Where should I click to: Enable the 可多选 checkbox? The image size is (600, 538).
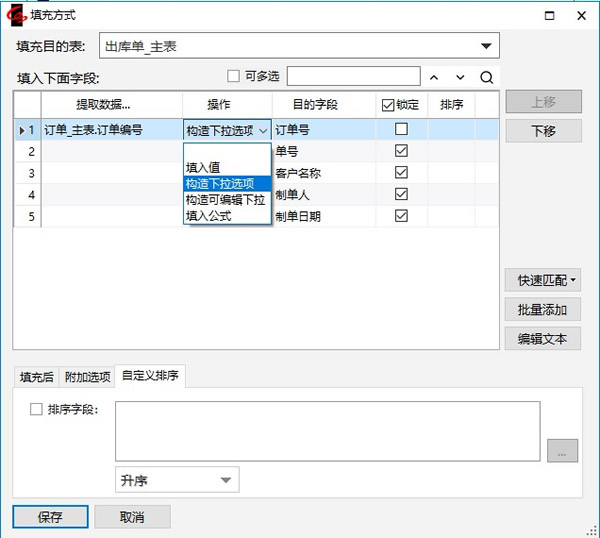(234, 76)
